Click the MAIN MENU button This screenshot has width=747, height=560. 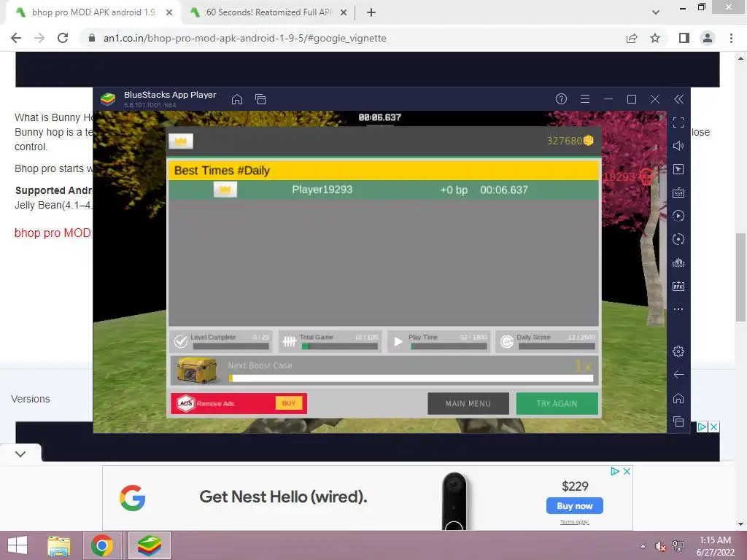[468, 404]
